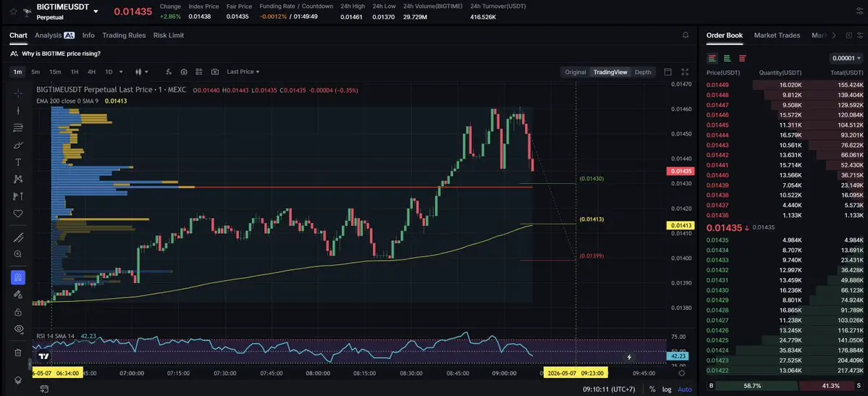
Task: Toggle log scale on price axis
Action: [667, 389]
